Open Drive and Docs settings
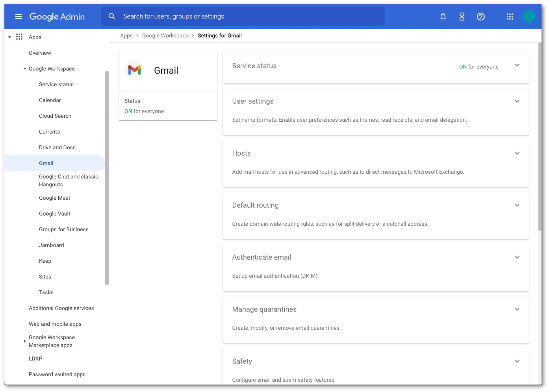The image size is (549, 392). [x=57, y=147]
